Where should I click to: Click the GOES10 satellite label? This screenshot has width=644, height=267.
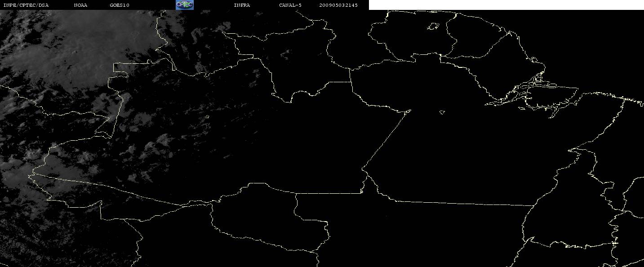click(x=120, y=5)
